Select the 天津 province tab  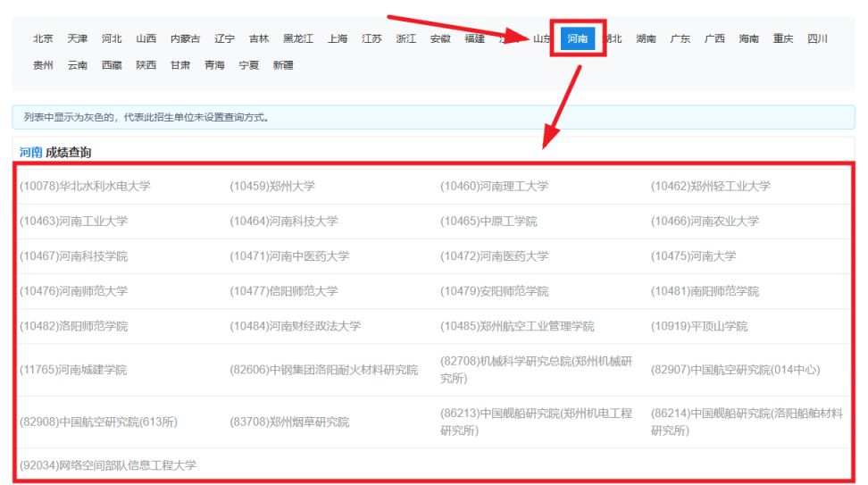click(78, 38)
